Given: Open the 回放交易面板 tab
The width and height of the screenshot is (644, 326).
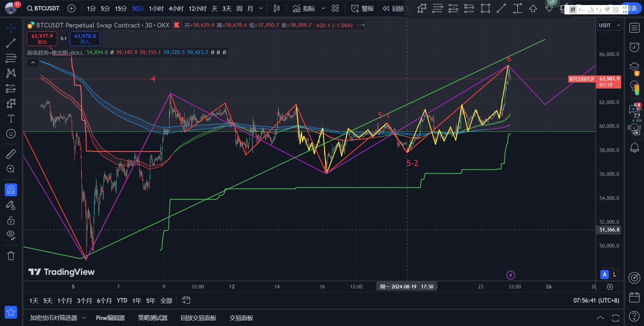Looking at the screenshot, I should point(199,318).
